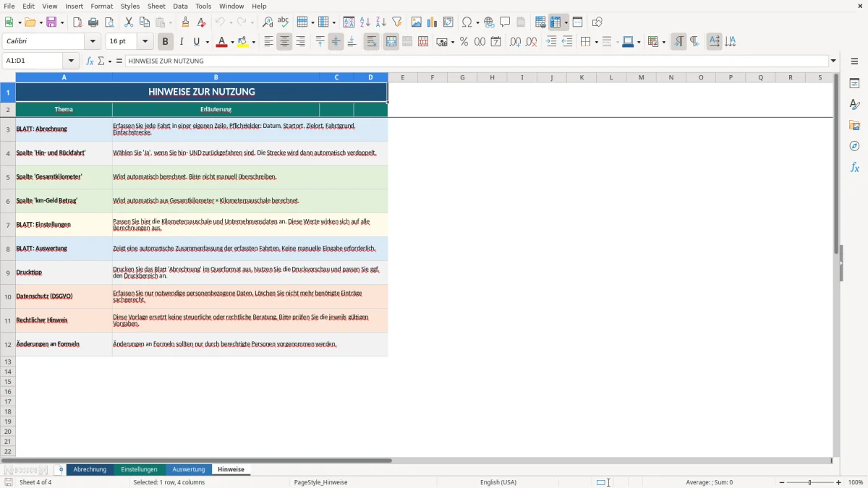Open the Calibri font name dropdown
868x488 pixels.
click(93, 42)
